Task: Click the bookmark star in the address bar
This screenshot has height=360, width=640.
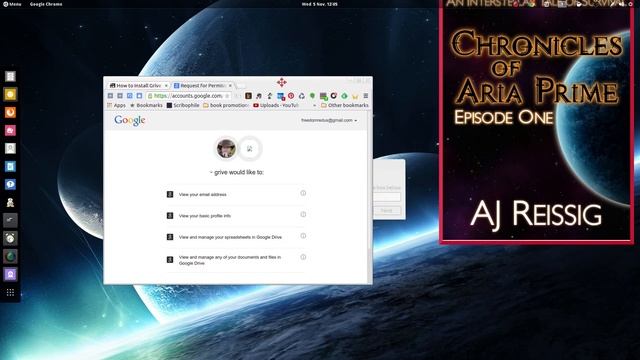Action: point(227,96)
